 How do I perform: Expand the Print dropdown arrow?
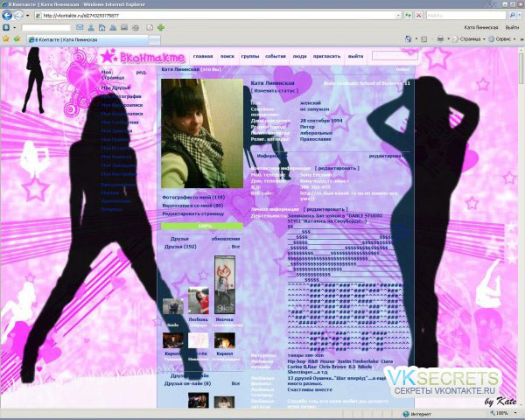click(x=448, y=39)
